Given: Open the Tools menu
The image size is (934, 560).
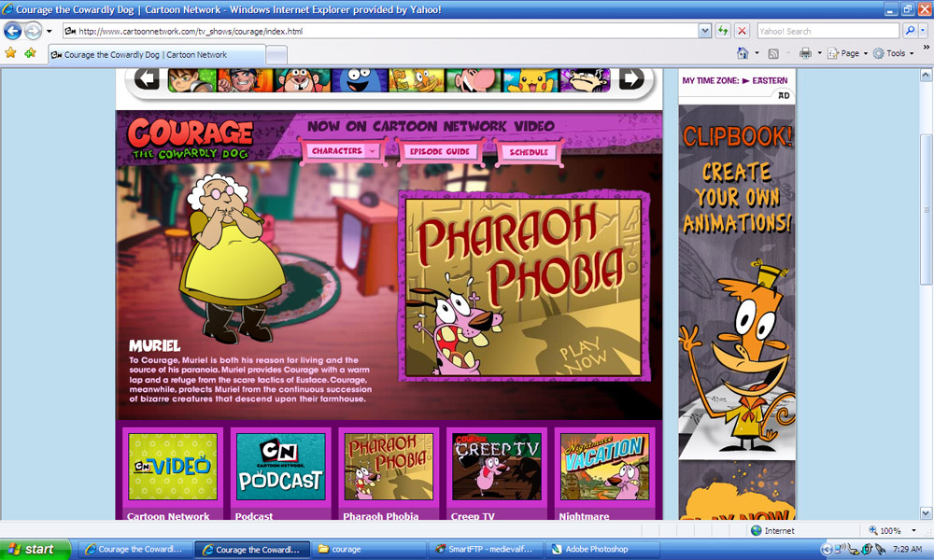Looking at the screenshot, I should [x=894, y=53].
